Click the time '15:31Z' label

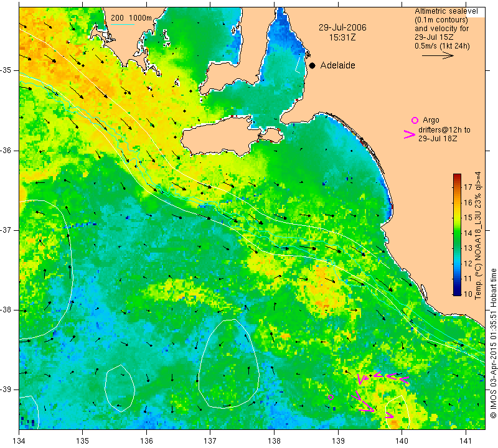coord(342,37)
